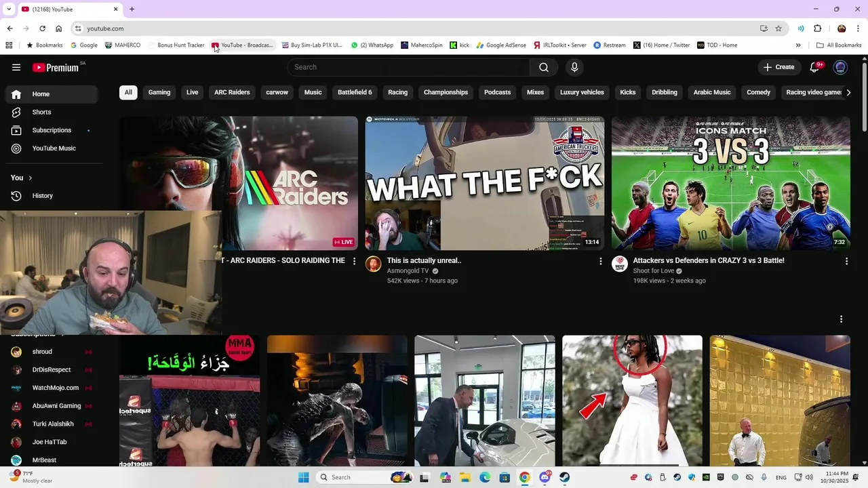Open Steam from the taskbar
Viewport: 868px width, 488px height.
564,477
